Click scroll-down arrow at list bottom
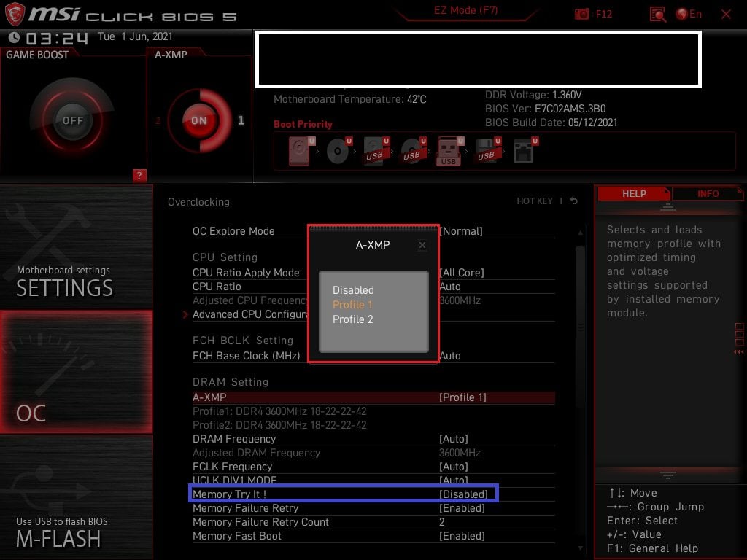 [580, 548]
